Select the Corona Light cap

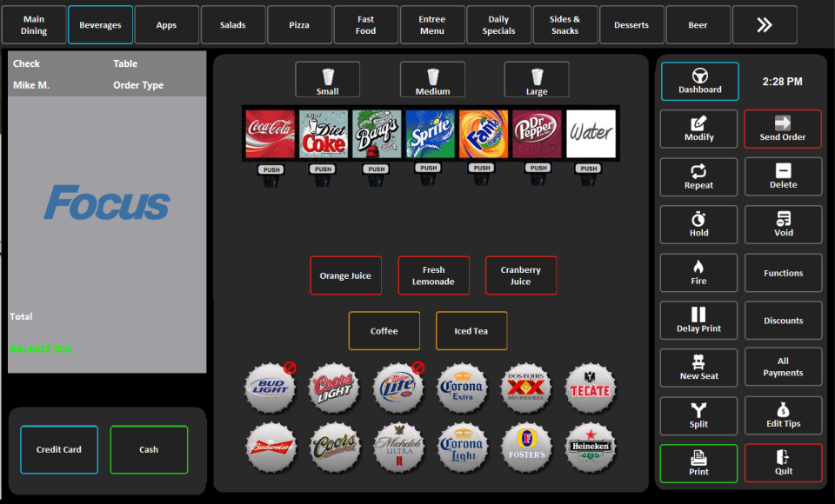[x=462, y=448]
